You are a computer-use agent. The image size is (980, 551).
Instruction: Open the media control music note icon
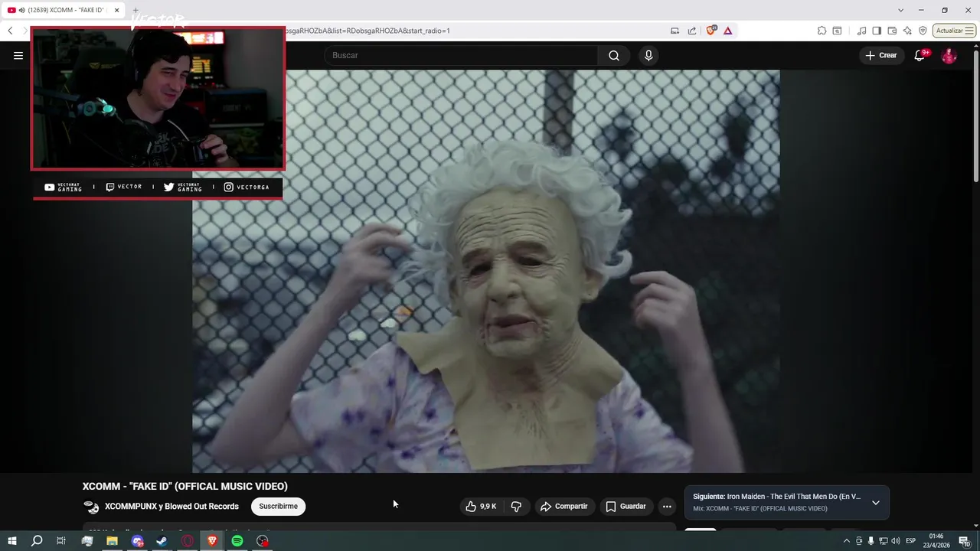coord(862,31)
